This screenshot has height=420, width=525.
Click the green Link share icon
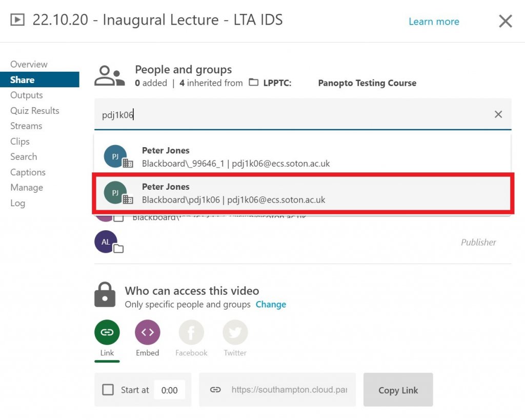click(107, 332)
